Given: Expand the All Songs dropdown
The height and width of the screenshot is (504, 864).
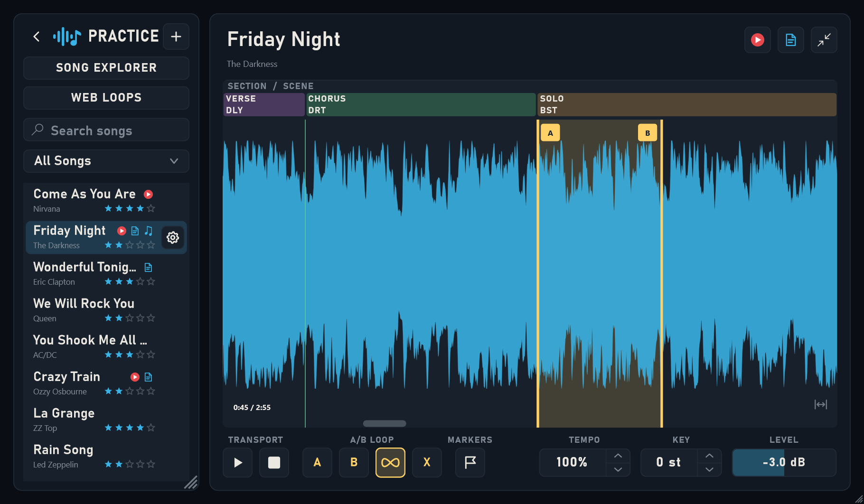Looking at the screenshot, I should click(106, 161).
